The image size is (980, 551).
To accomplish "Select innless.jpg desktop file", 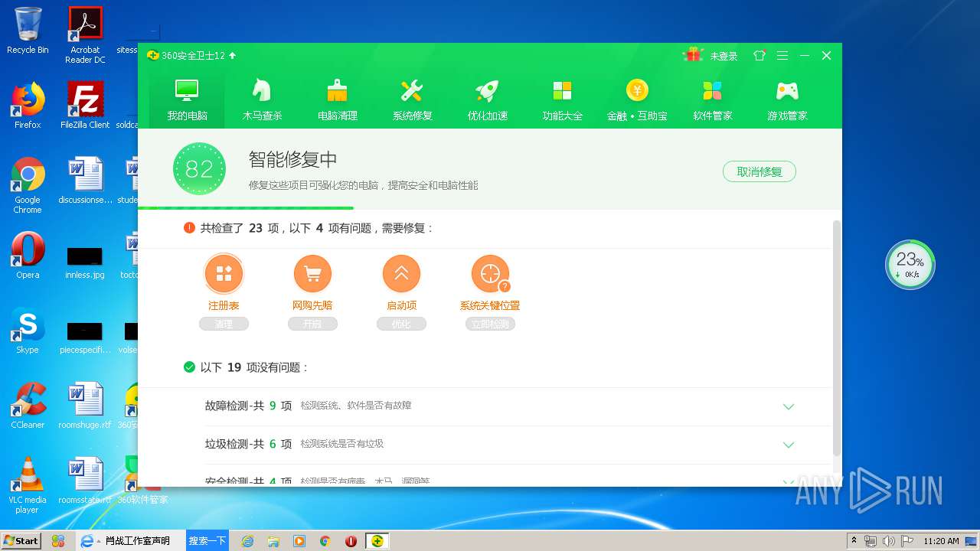I will [86, 262].
